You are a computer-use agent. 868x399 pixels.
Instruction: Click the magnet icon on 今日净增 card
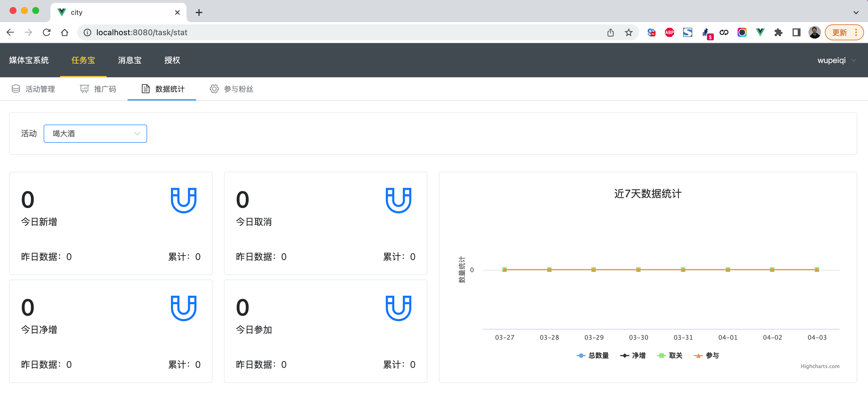tap(183, 308)
